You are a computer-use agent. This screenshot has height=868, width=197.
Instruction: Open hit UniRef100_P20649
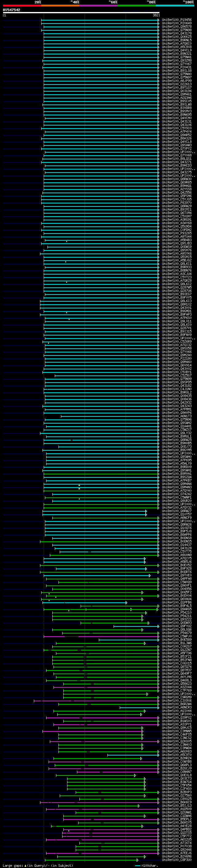click(176, 23)
